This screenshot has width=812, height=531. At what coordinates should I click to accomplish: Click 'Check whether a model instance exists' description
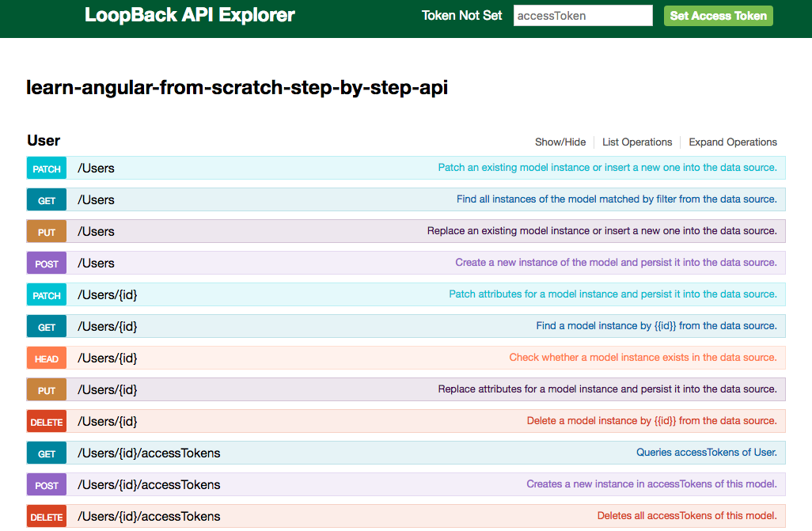[643, 357]
